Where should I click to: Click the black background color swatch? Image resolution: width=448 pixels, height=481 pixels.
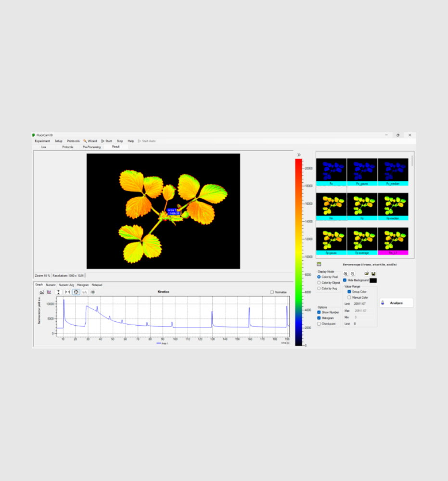[x=373, y=280]
